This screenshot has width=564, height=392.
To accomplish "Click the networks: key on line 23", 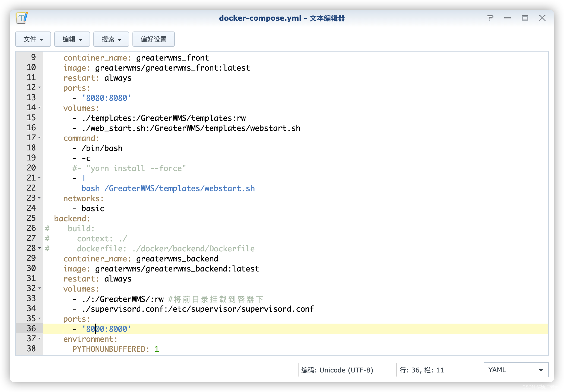I will 83,198.
